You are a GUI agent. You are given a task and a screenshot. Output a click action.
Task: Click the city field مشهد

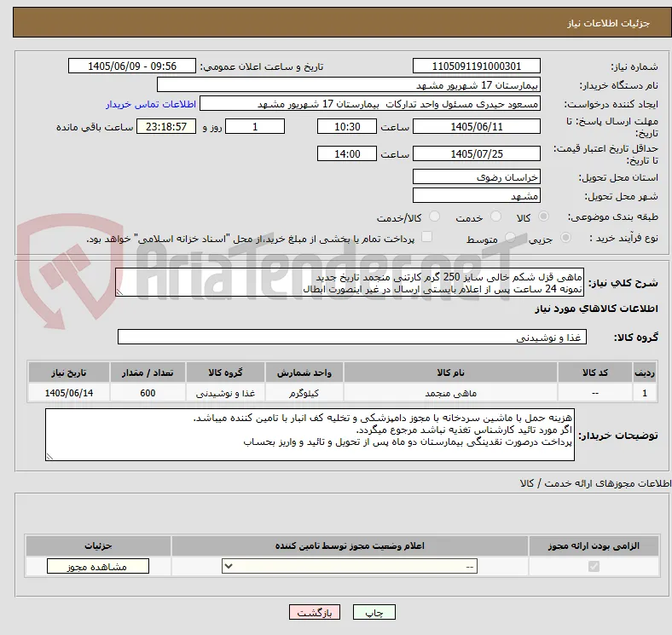pos(476,196)
